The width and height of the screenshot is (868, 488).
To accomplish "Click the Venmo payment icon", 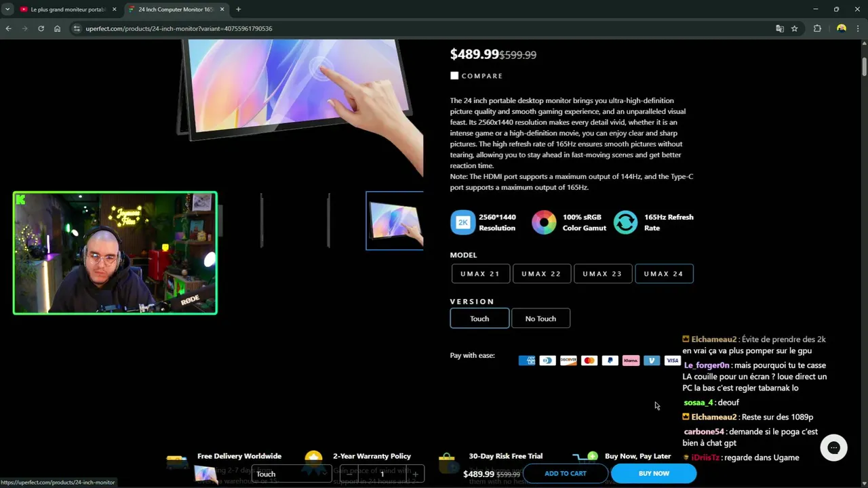I will (x=652, y=361).
